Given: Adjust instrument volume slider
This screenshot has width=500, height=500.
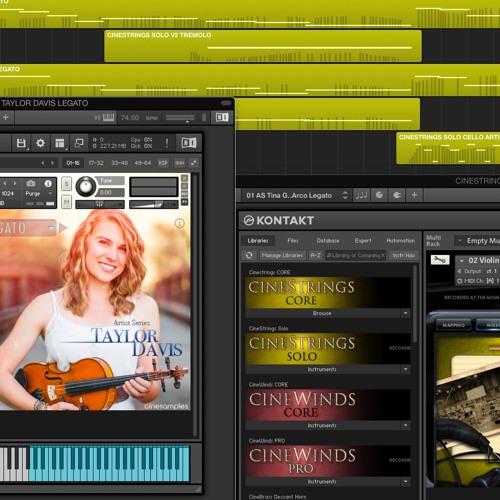Looking at the screenshot, I should tap(154, 204).
